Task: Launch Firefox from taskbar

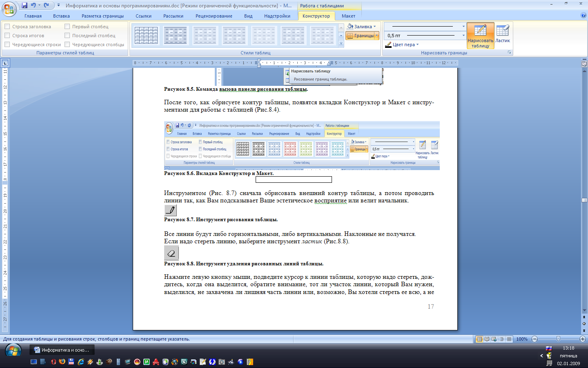Action: 62,362
